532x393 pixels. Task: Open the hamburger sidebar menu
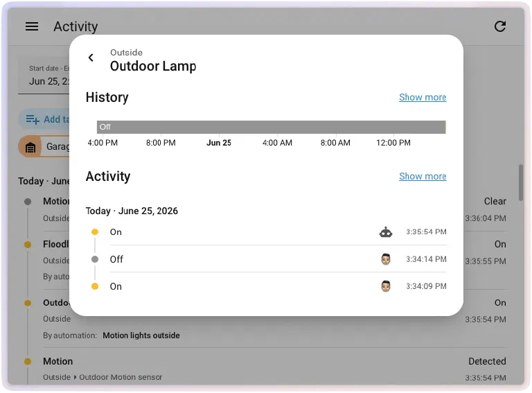click(32, 26)
